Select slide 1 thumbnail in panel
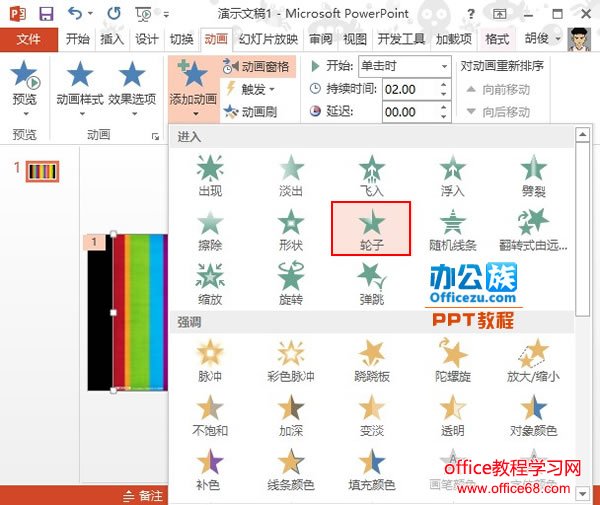The image size is (600, 505). pyautogui.click(x=42, y=171)
